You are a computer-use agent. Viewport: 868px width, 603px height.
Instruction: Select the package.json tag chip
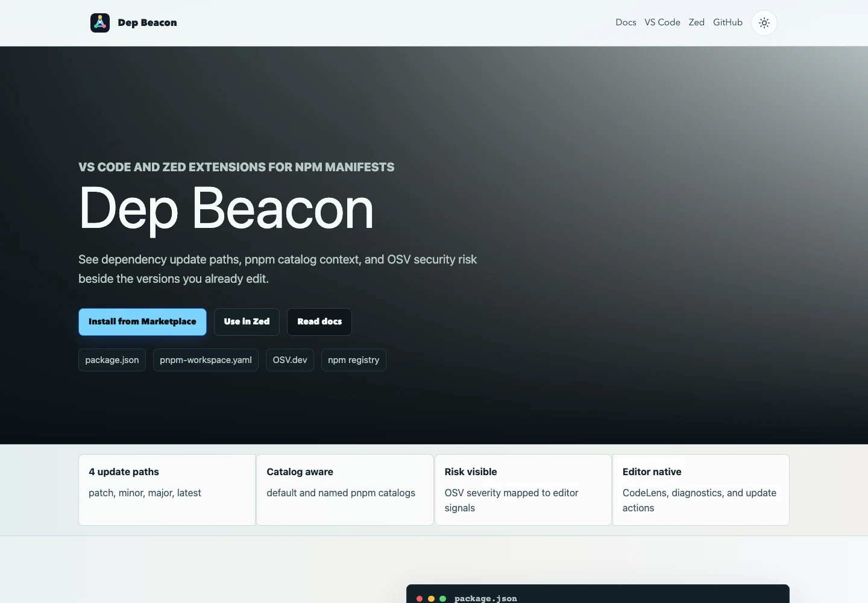(112, 360)
